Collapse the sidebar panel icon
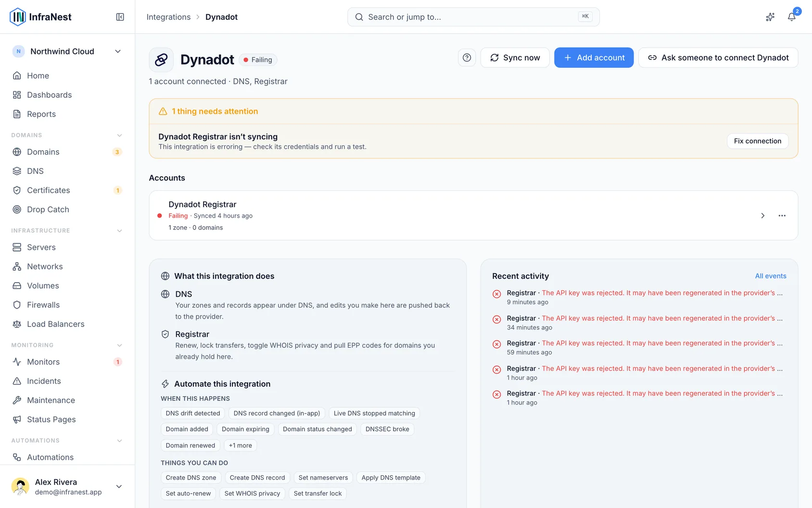 pos(120,17)
